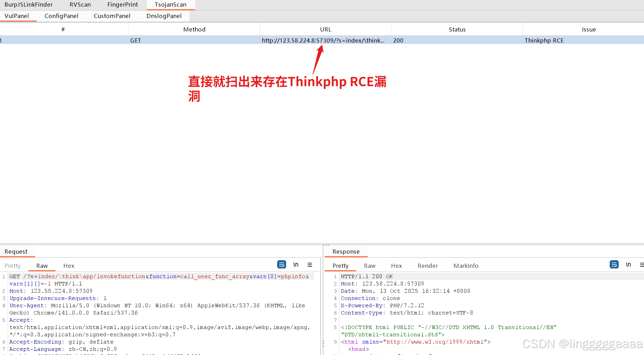Open the Request pane hamburger menu
The width and height of the screenshot is (644, 355).
click(x=310, y=265)
